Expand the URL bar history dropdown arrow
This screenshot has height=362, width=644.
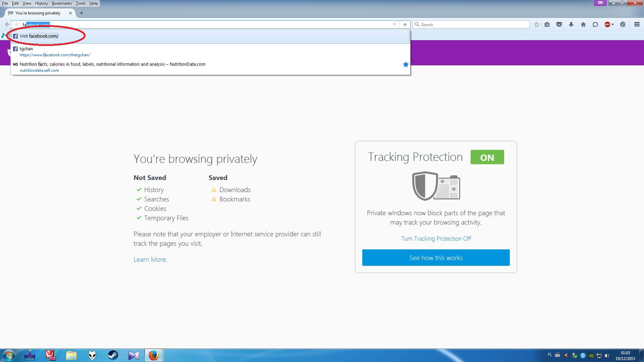[394, 24]
